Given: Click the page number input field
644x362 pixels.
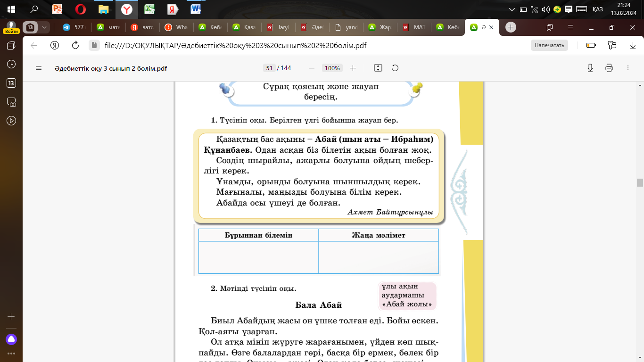Looking at the screenshot, I should pyautogui.click(x=269, y=68).
